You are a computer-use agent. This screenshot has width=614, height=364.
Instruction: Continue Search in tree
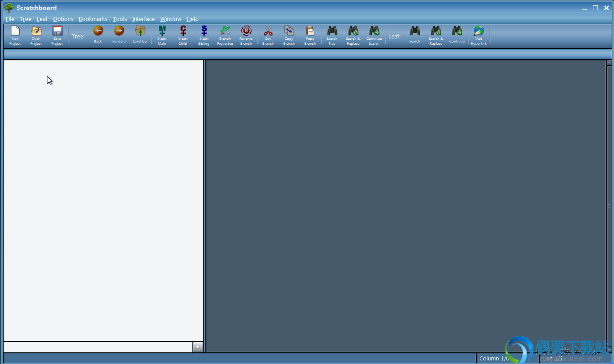click(374, 36)
